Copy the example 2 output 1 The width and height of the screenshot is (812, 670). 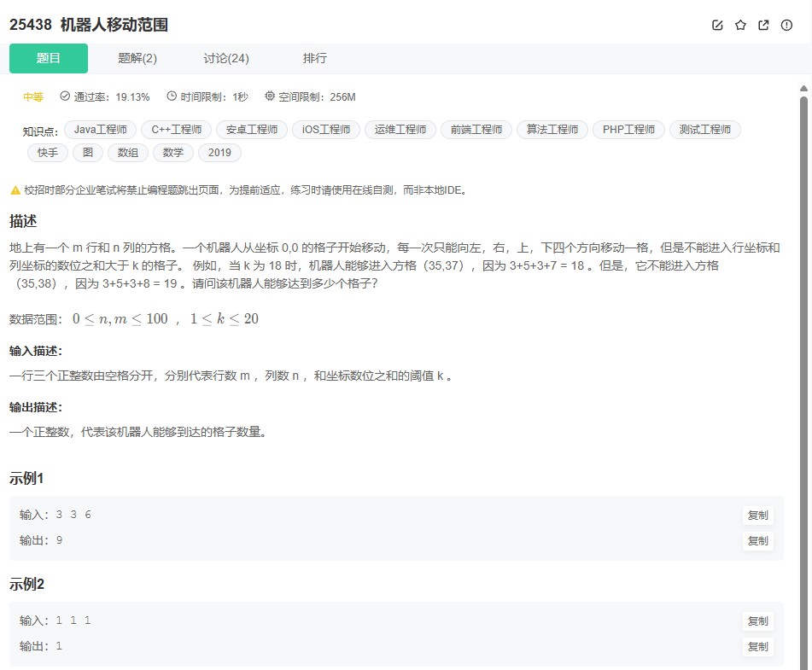click(757, 647)
